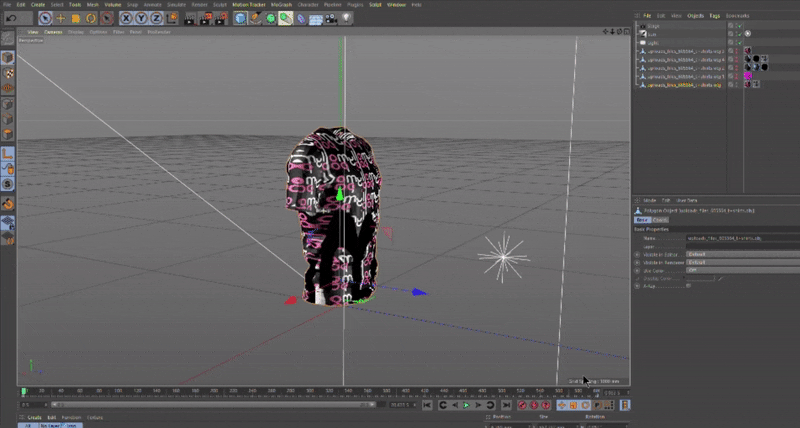
Task: Click the Undo arrow icon
Action: pos(12,18)
